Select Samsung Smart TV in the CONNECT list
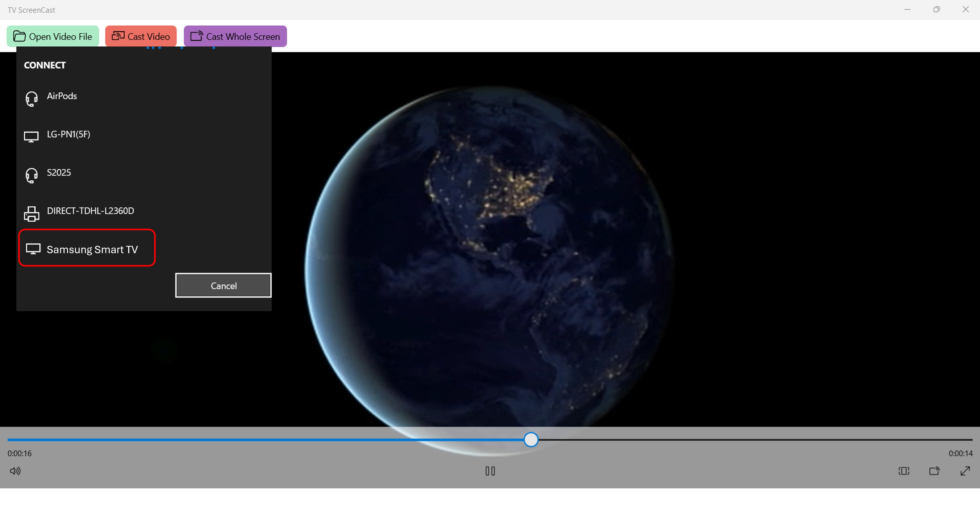 [92, 249]
